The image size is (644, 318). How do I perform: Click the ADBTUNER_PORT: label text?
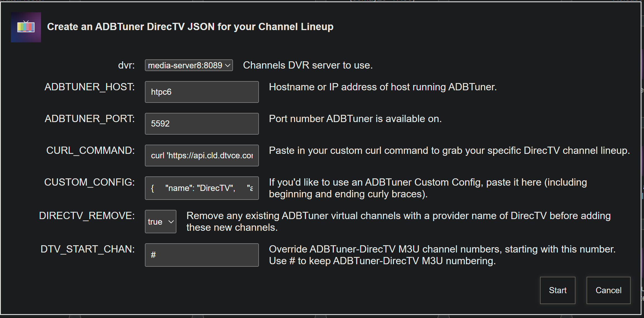click(90, 119)
